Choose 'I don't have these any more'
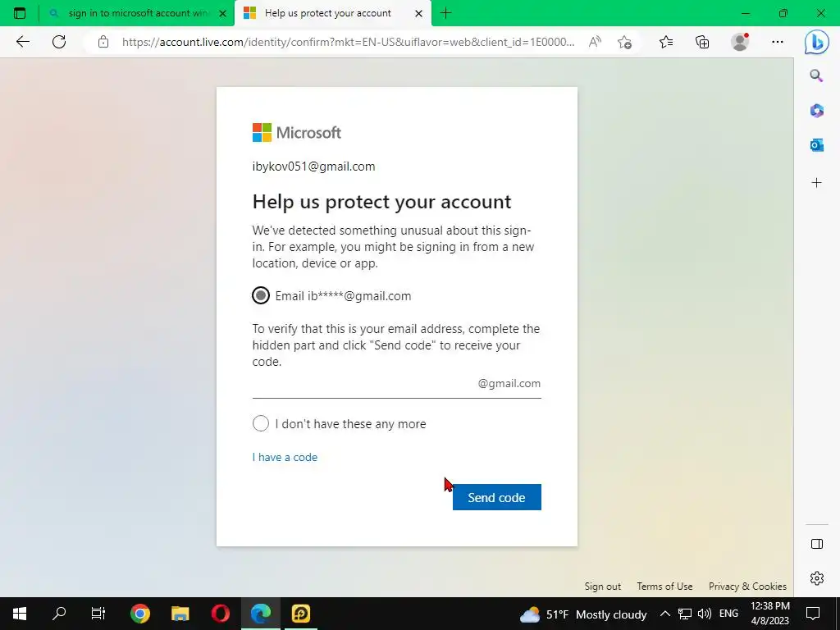Viewport: 840px width, 630px height. click(x=261, y=423)
